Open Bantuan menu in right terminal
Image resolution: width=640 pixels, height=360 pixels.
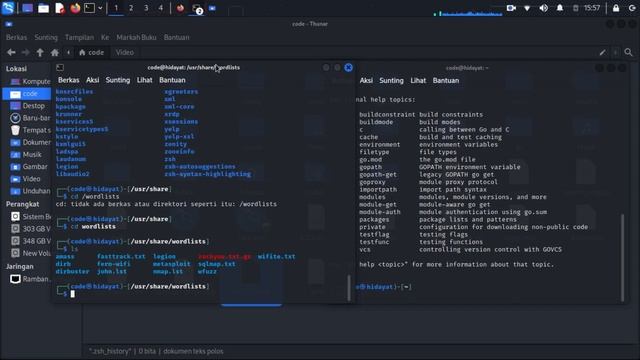446,80
